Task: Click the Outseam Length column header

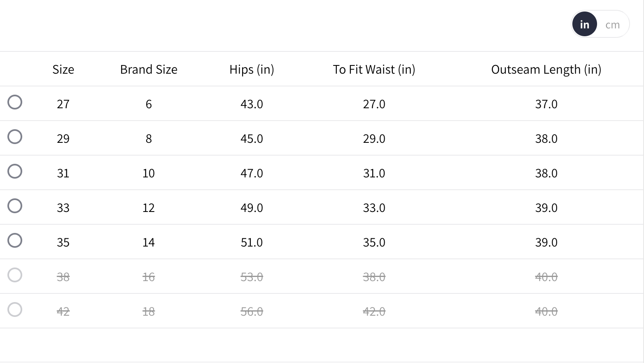Action: pyautogui.click(x=546, y=70)
